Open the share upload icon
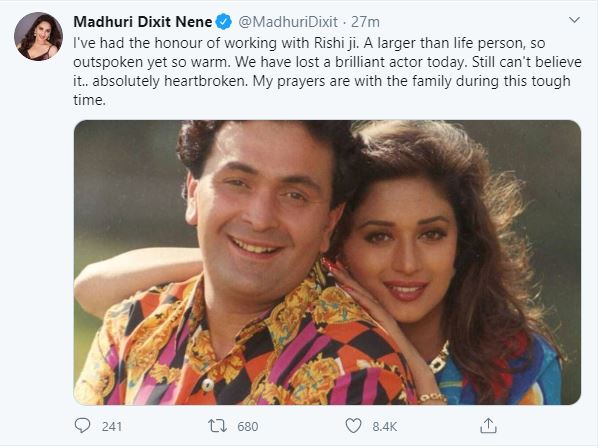The width and height of the screenshot is (600, 448). click(x=488, y=425)
